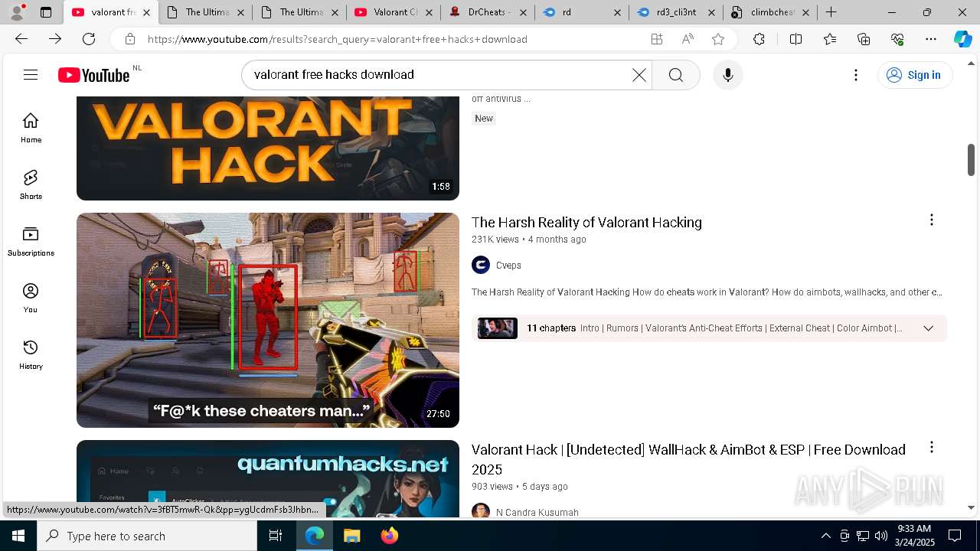Play the VALORANT HACK thumbnail video

click(x=268, y=148)
